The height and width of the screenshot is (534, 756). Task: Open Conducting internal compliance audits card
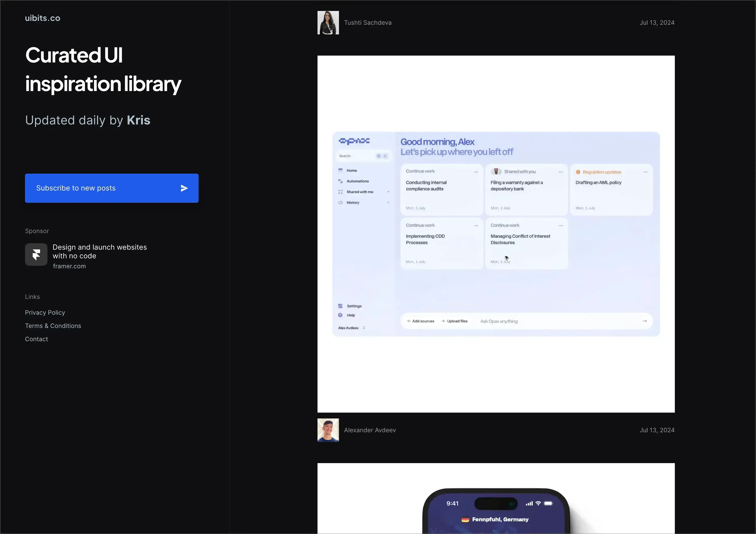tap(442, 190)
